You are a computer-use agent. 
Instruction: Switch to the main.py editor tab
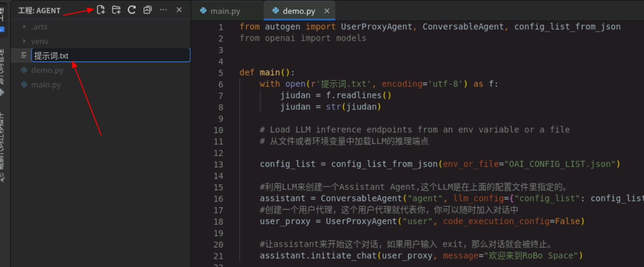[x=225, y=11]
